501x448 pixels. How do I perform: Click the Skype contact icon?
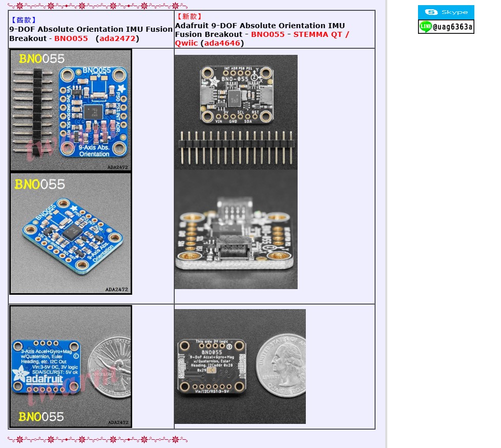[445, 11]
